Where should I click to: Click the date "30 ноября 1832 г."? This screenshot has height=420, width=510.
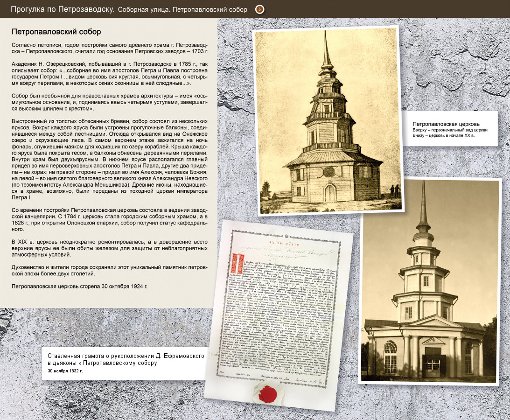tap(65, 371)
